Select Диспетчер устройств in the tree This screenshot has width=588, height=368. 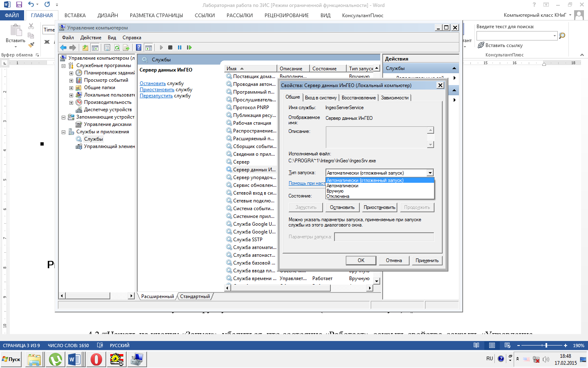pos(108,110)
